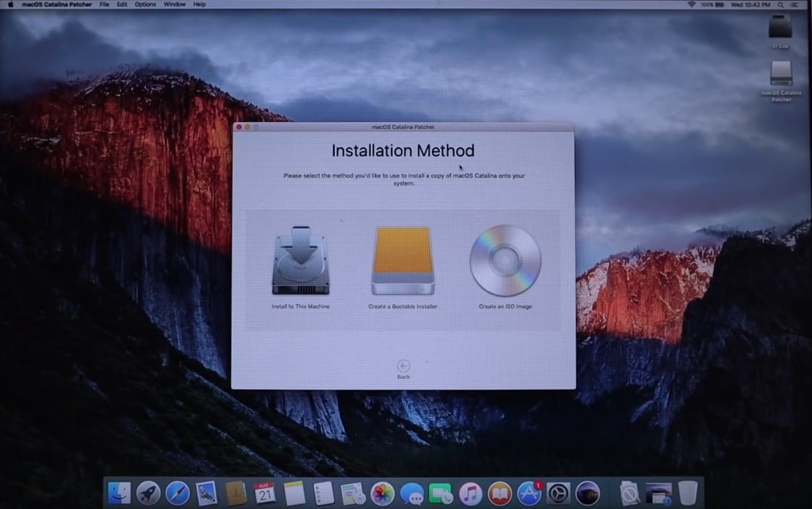812x509 pixels.
Task: Open the Apple menu
Action: 11,5
